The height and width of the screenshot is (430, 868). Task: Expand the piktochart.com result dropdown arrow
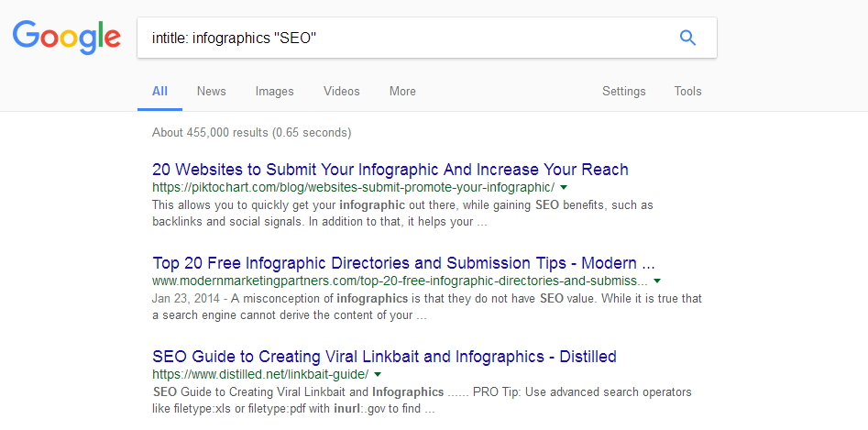pyautogui.click(x=563, y=186)
